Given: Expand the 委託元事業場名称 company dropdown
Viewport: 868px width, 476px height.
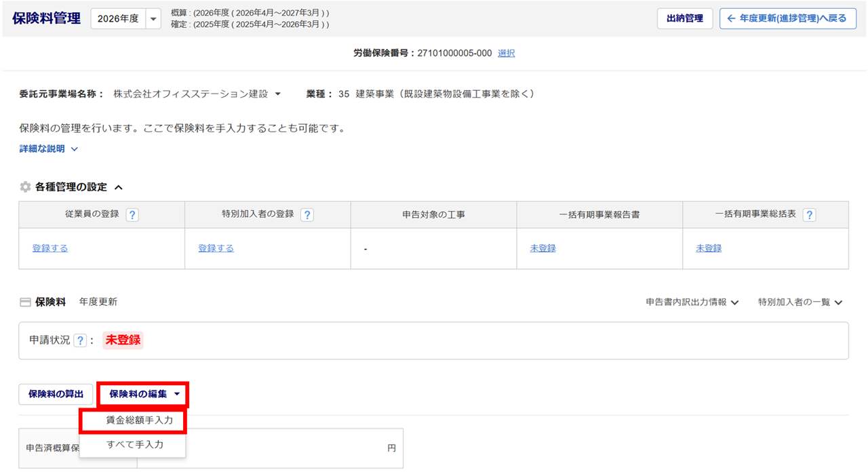Looking at the screenshot, I should (277, 94).
